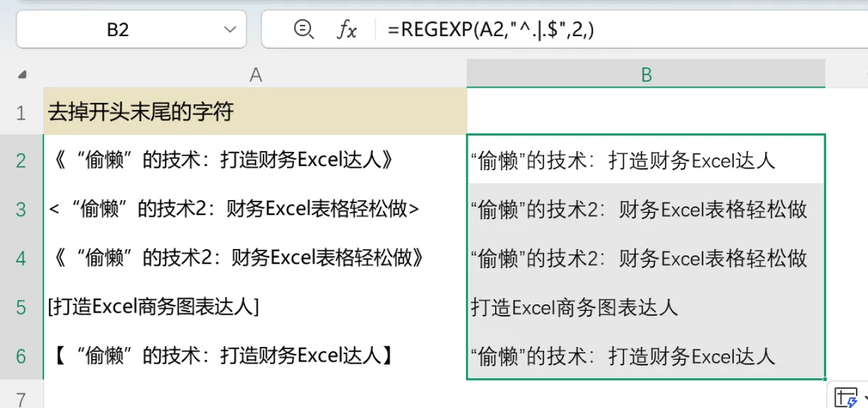The width and height of the screenshot is (868, 408).
Task: Click cell B5 result "打造Excel商务图表达人"
Action: [646, 307]
